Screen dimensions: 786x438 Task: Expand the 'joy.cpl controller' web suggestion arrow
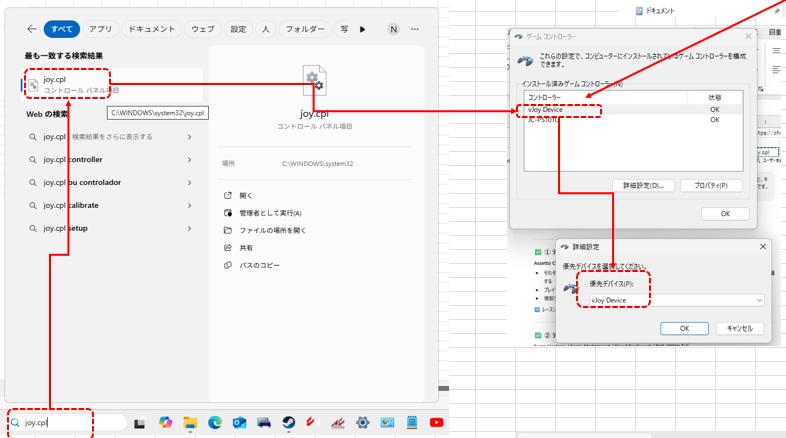tap(190, 160)
